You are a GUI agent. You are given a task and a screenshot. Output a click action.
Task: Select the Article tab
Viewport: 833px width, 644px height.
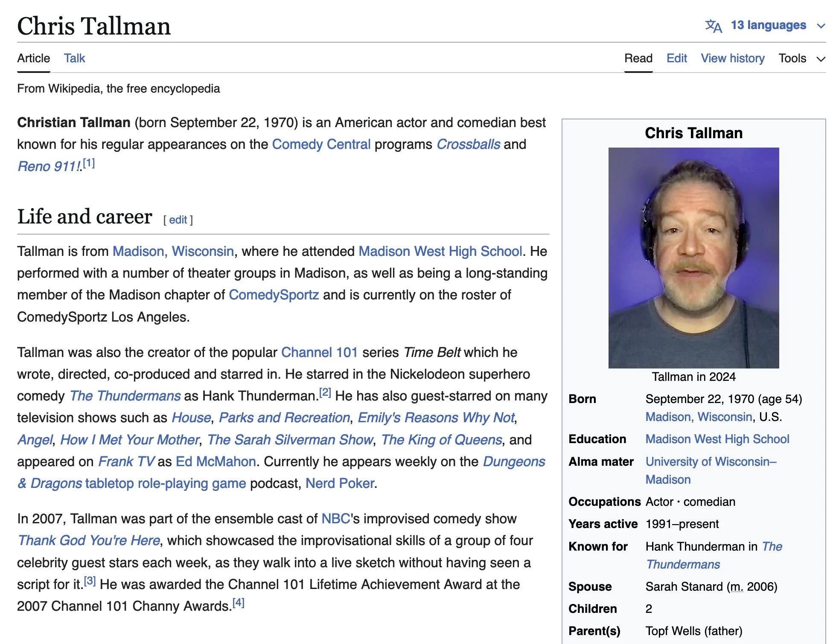click(33, 58)
